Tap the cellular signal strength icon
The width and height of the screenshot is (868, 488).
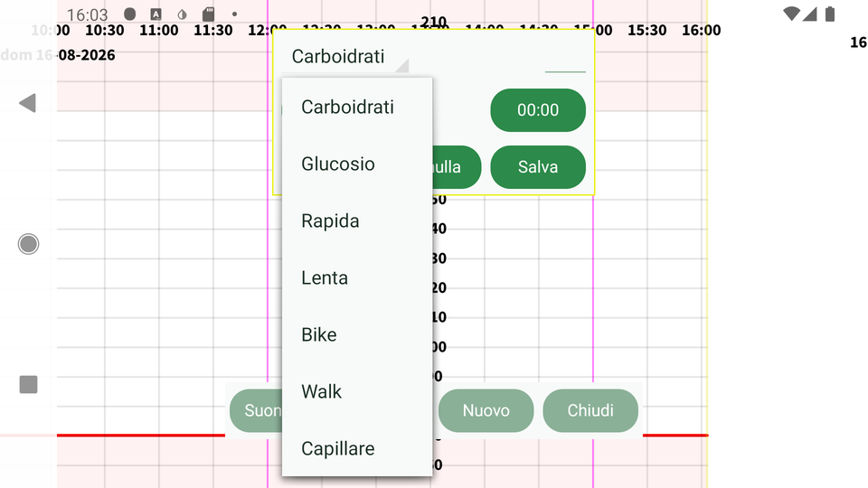(x=810, y=14)
